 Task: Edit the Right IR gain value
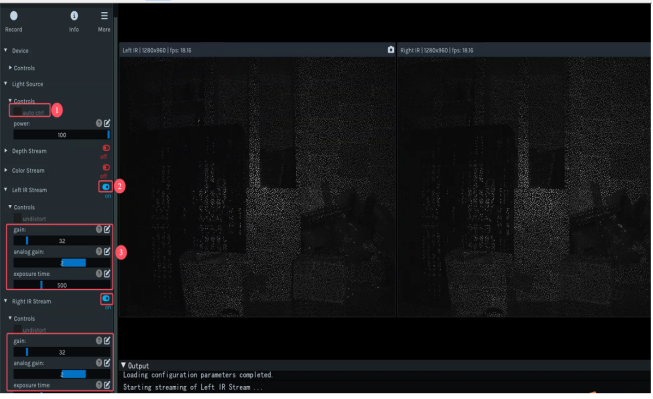click(107, 340)
